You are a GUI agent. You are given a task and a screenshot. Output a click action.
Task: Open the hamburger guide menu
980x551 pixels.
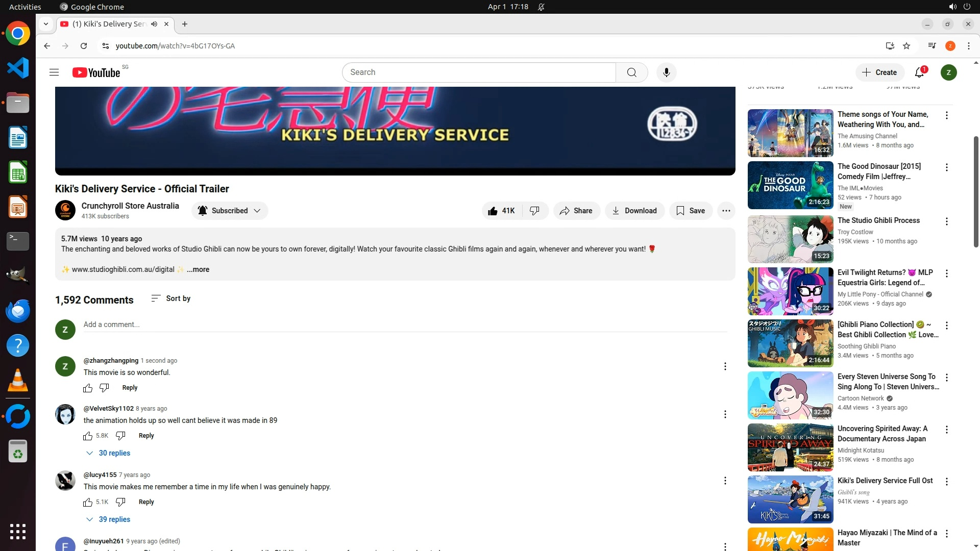coord(54,72)
